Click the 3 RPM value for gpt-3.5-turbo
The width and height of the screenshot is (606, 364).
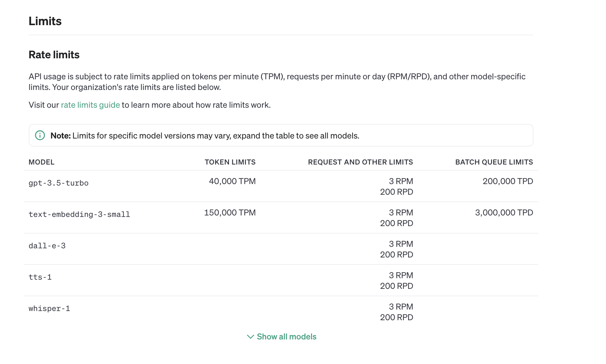click(x=401, y=181)
